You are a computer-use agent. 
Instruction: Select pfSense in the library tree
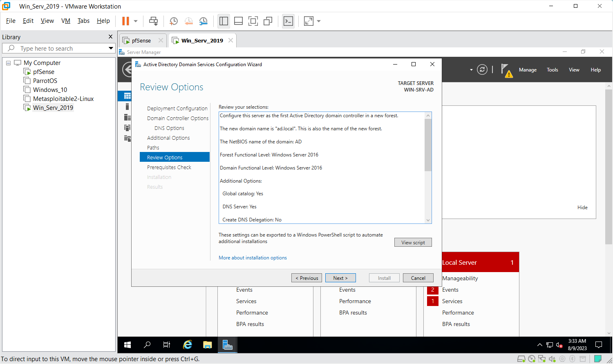point(44,72)
